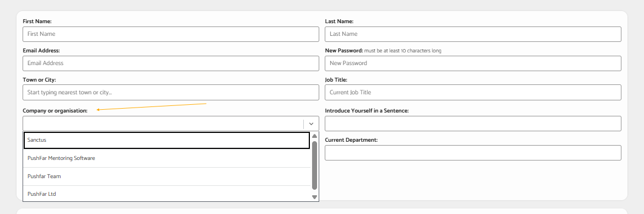This screenshot has height=214, width=644.
Task: Select PushFar Mentoring Software option
Action: pyautogui.click(x=167, y=158)
